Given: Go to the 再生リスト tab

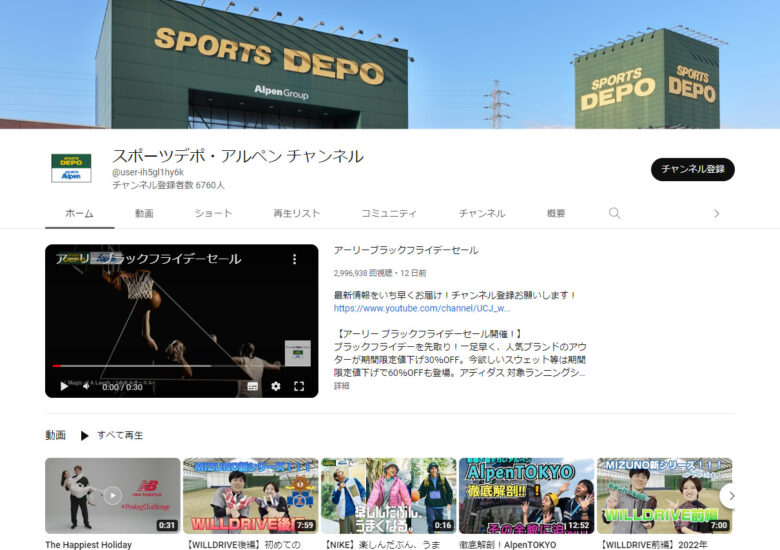Looking at the screenshot, I should tap(297, 213).
